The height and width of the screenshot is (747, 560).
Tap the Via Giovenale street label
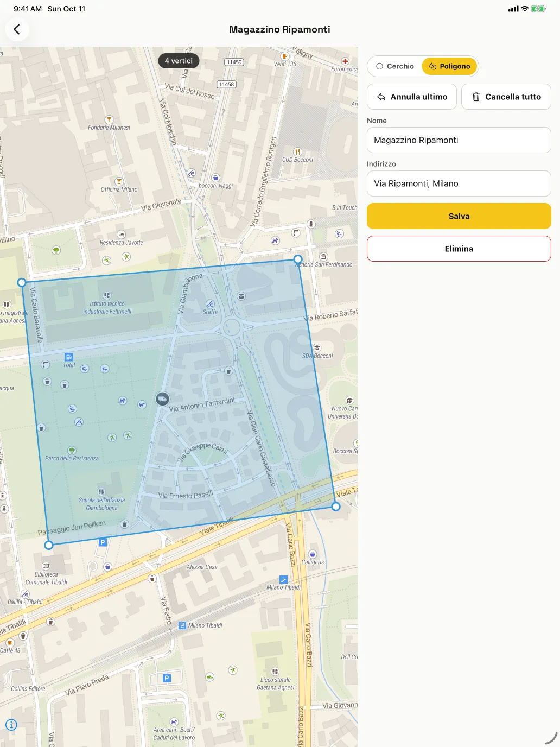161,205
